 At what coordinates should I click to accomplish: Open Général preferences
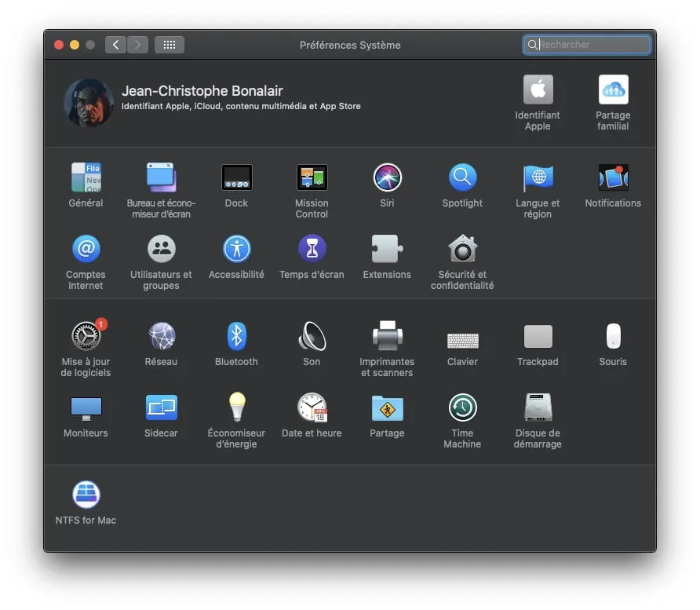(86, 177)
